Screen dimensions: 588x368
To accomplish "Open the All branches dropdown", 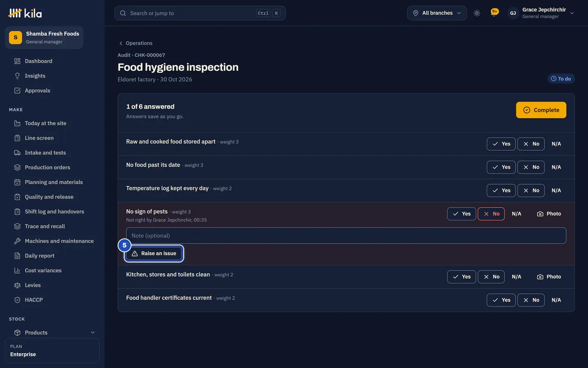I will click(437, 13).
